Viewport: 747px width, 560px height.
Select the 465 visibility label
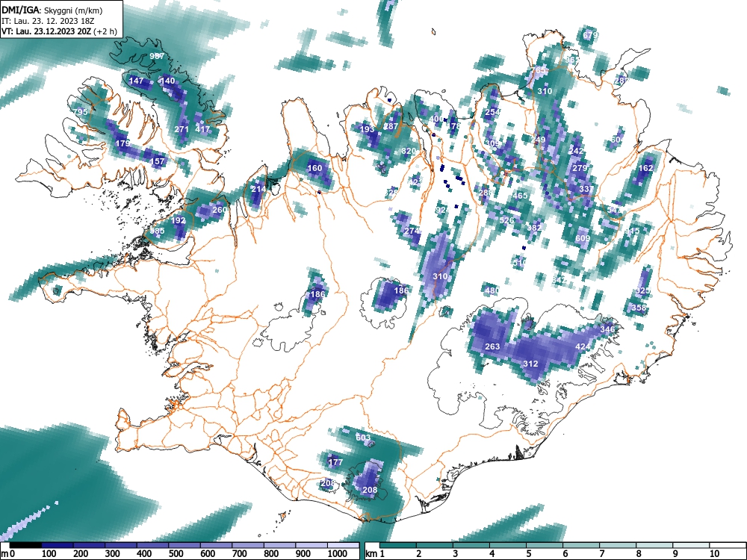click(520, 196)
